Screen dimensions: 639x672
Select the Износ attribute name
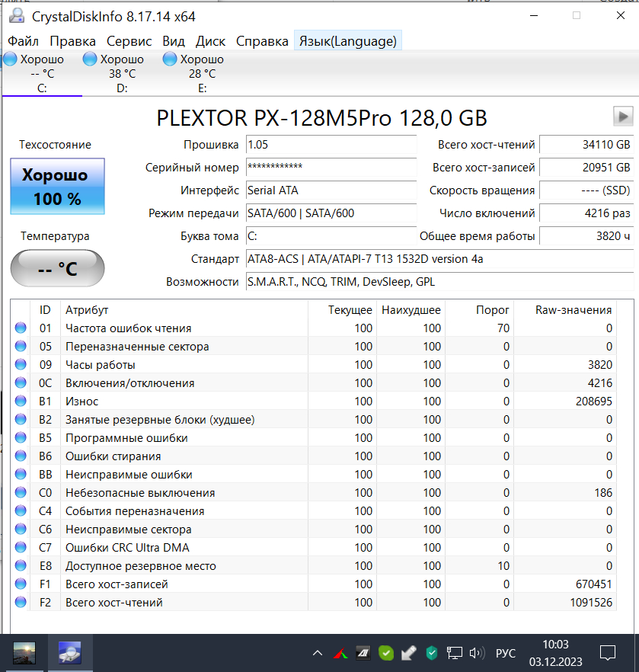(81, 402)
